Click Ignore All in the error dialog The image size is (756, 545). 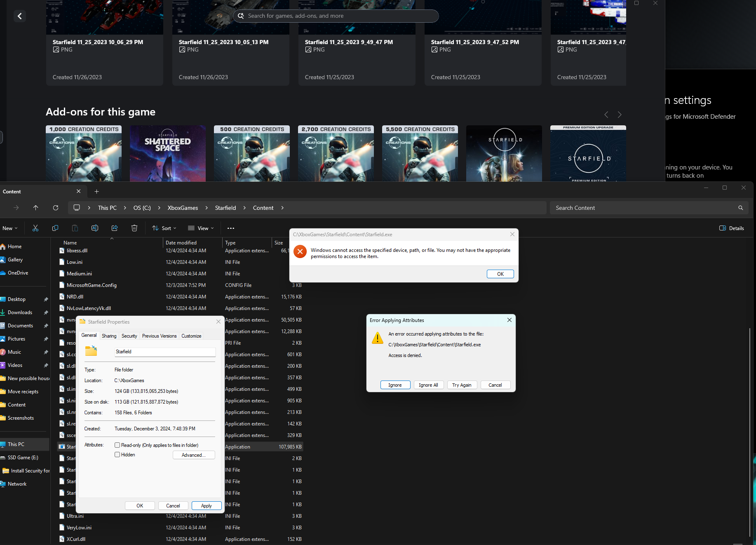point(429,385)
